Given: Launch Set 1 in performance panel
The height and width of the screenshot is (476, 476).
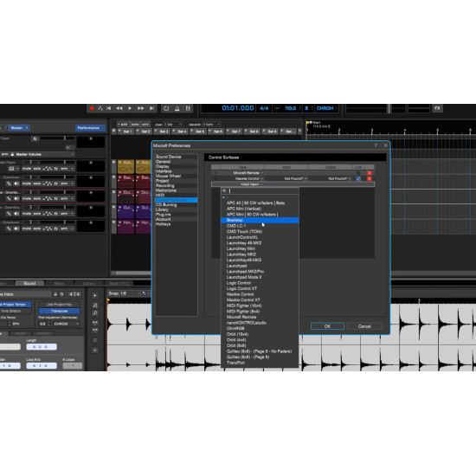Looking at the screenshot, I should pyautogui.click(x=126, y=132).
